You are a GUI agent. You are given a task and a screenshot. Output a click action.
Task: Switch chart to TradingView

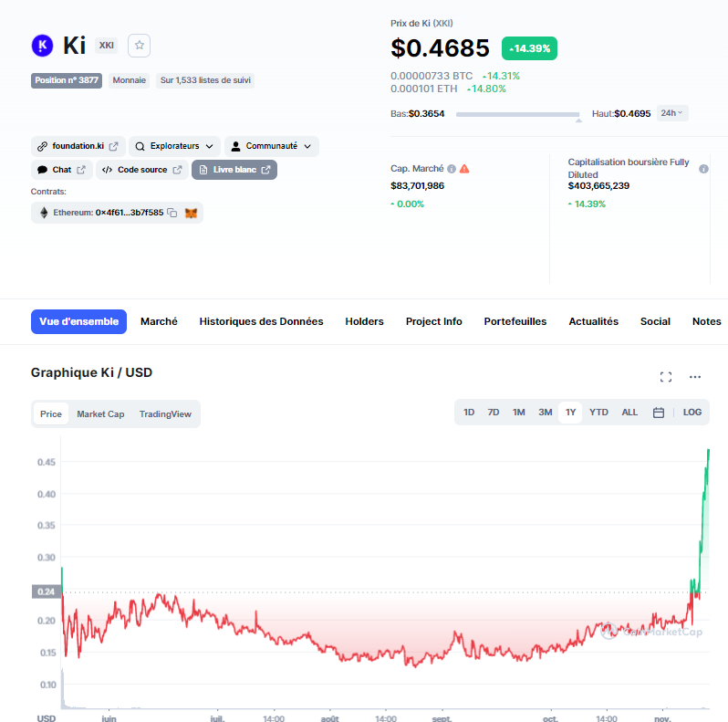tap(165, 414)
